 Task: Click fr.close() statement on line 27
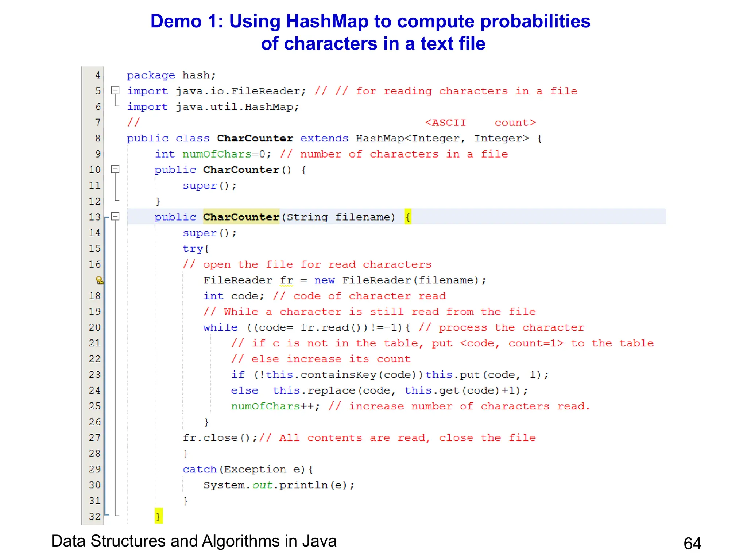220,438
